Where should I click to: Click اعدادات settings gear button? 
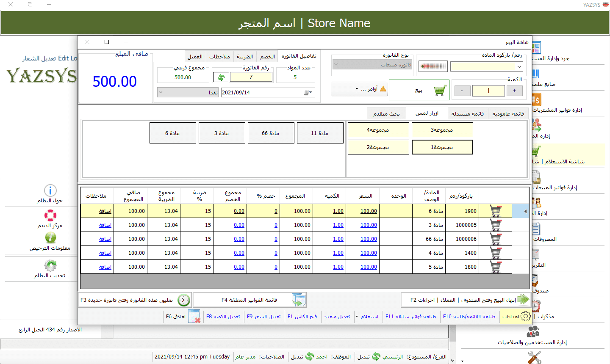point(516,317)
